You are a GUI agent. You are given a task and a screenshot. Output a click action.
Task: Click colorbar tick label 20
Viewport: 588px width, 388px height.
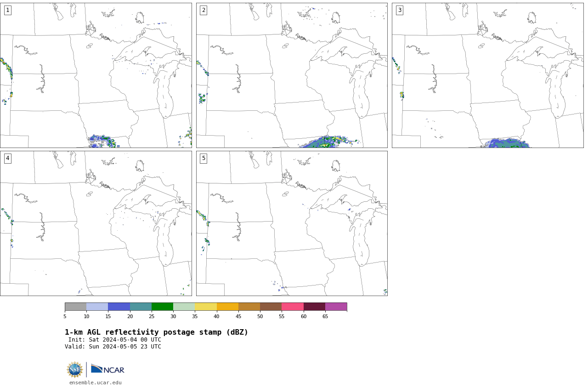point(130,316)
